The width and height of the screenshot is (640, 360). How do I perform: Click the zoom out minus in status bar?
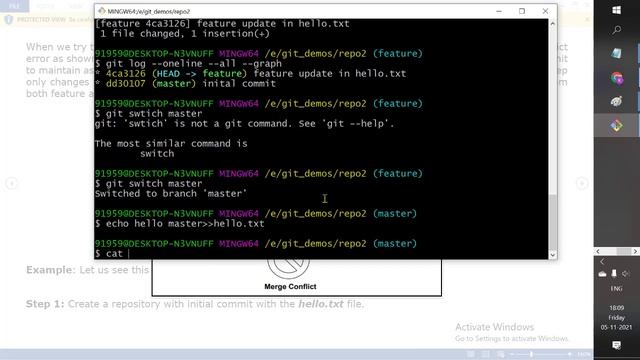coord(512,354)
